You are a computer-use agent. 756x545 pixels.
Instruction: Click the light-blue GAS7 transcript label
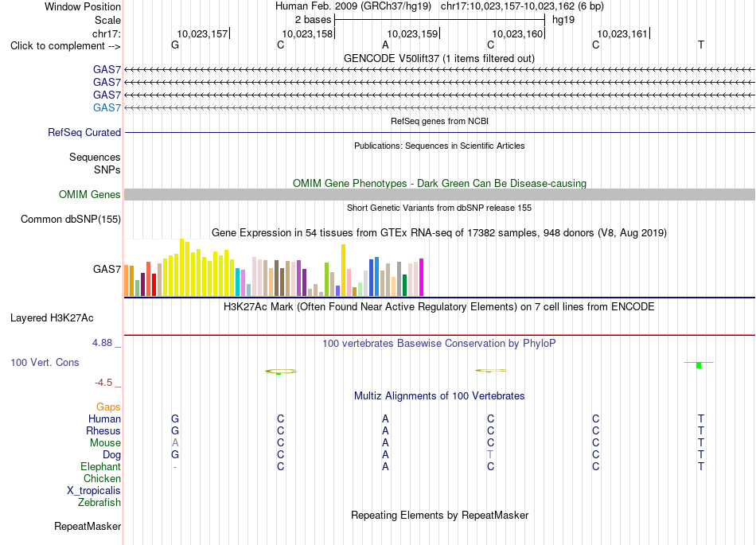pos(107,107)
